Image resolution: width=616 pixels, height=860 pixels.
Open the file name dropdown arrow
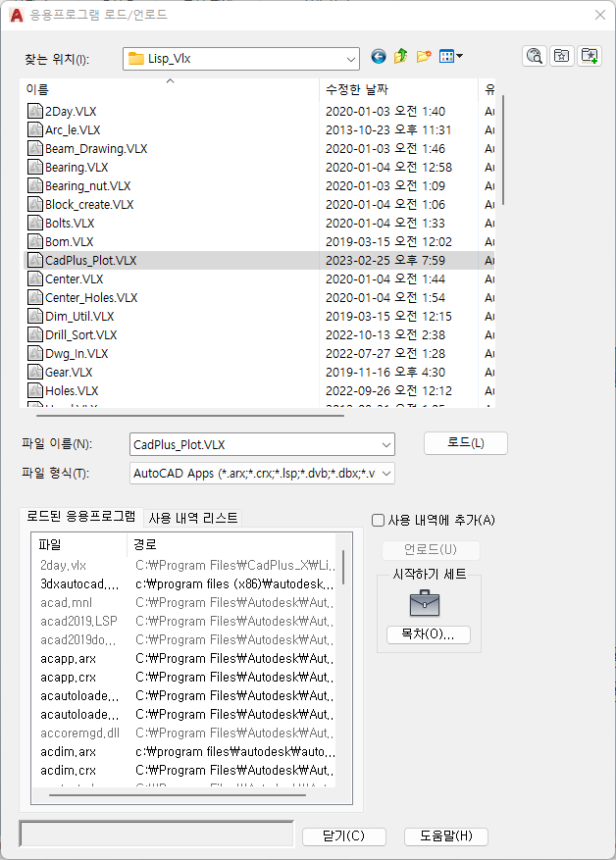click(386, 444)
